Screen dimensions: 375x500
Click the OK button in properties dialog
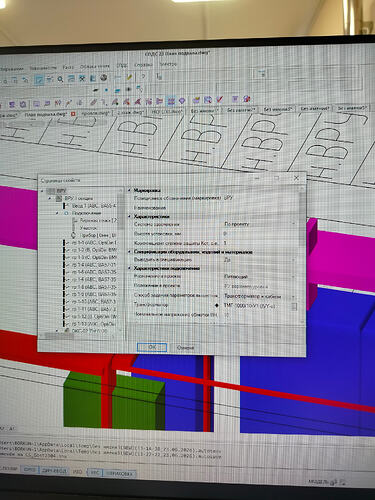coord(152,347)
